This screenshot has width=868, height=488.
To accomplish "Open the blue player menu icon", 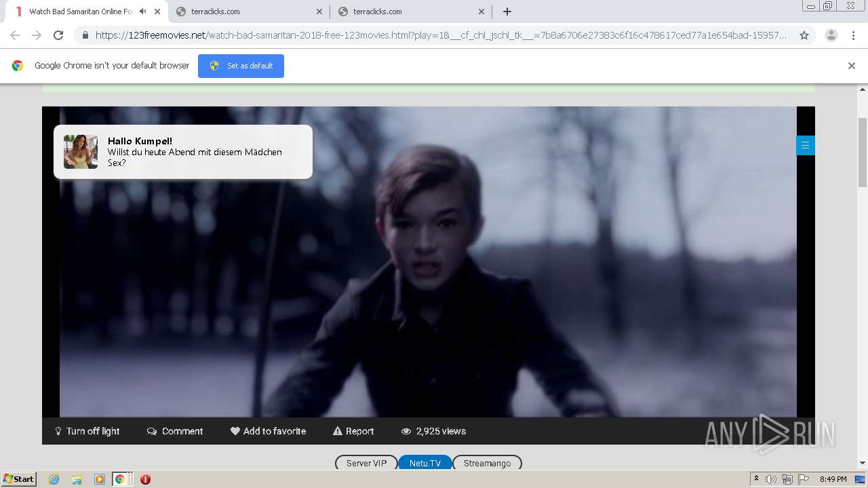I will pos(806,145).
